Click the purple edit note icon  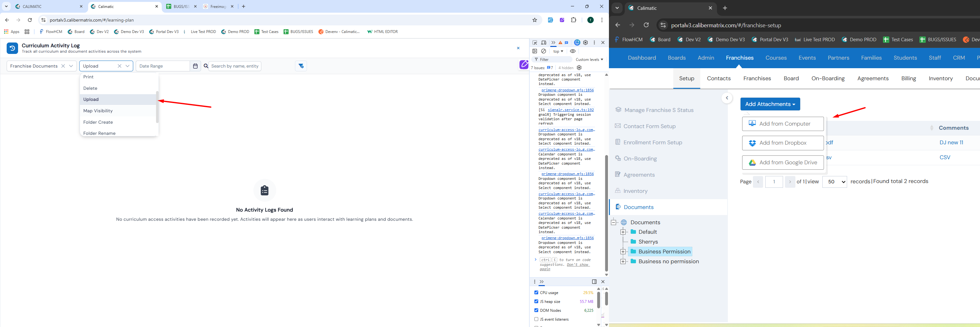tap(524, 65)
